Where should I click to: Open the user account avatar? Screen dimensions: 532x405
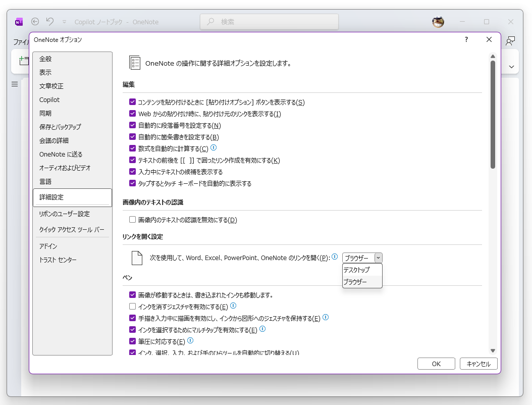(438, 22)
